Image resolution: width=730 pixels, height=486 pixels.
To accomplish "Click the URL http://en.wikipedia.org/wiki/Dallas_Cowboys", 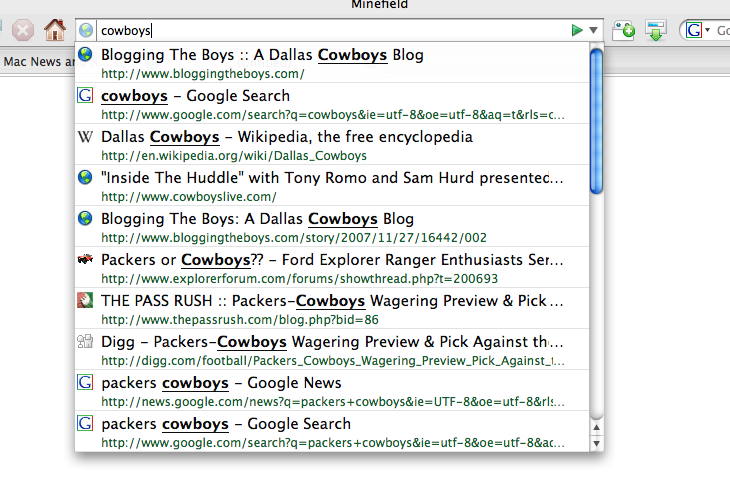I will tap(234, 156).
